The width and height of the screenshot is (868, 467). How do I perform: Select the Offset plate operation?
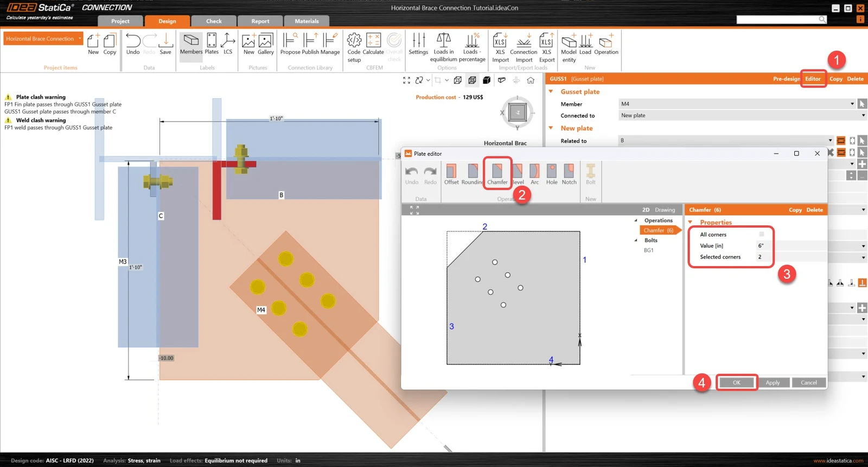[451, 174]
